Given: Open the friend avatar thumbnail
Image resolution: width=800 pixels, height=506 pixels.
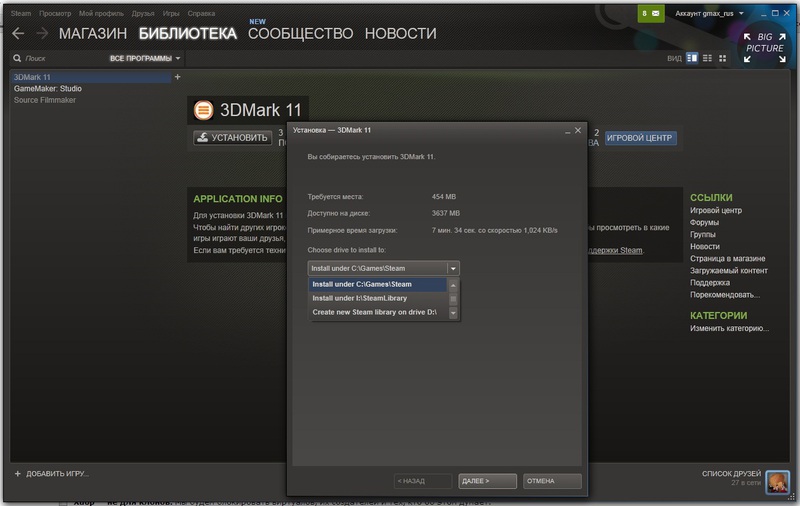Looking at the screenshot, I should 778,482.
